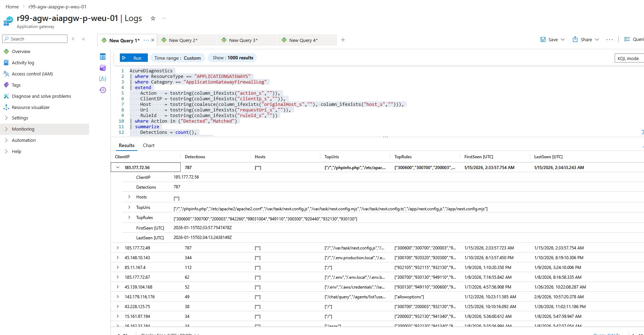The width and height of the screenshot is (644, 335).
Task: Expand the 45.148.10.143 result row
Action: [x=118, y=257]
